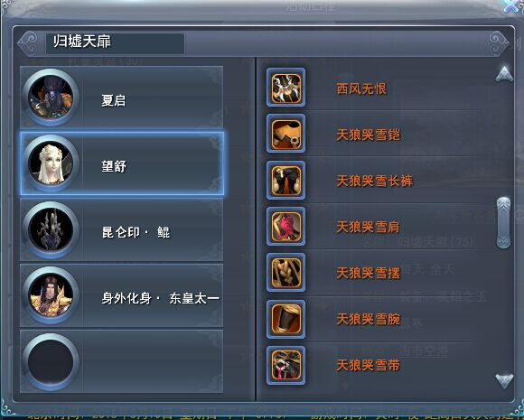
Task: Select the 夏启 boss portrait
Action: [x=51, y=98]
